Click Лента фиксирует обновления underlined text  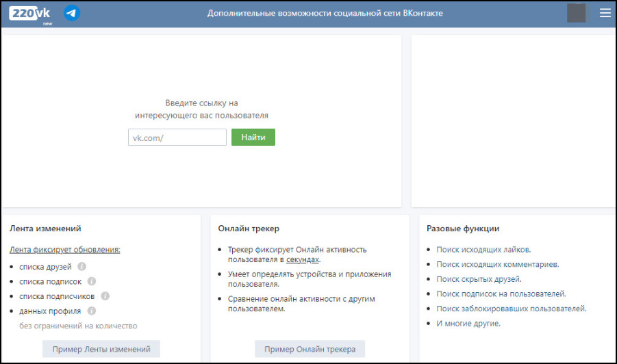65,250
